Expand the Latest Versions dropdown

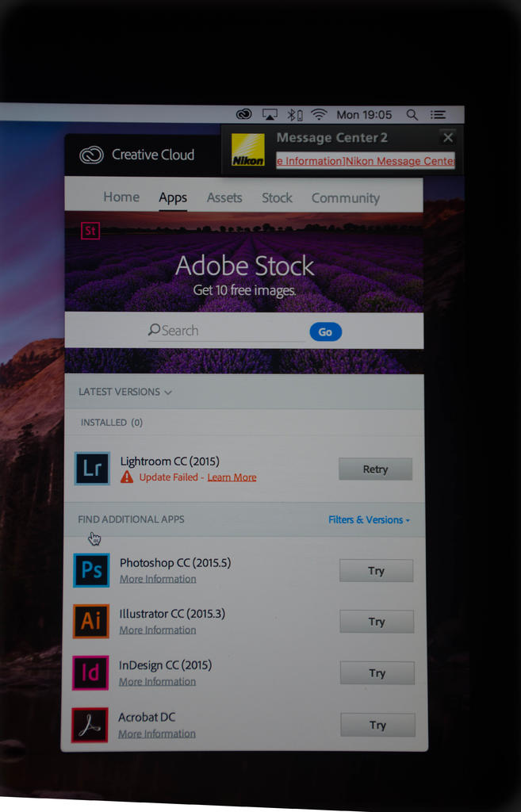[x=125, y=392]
